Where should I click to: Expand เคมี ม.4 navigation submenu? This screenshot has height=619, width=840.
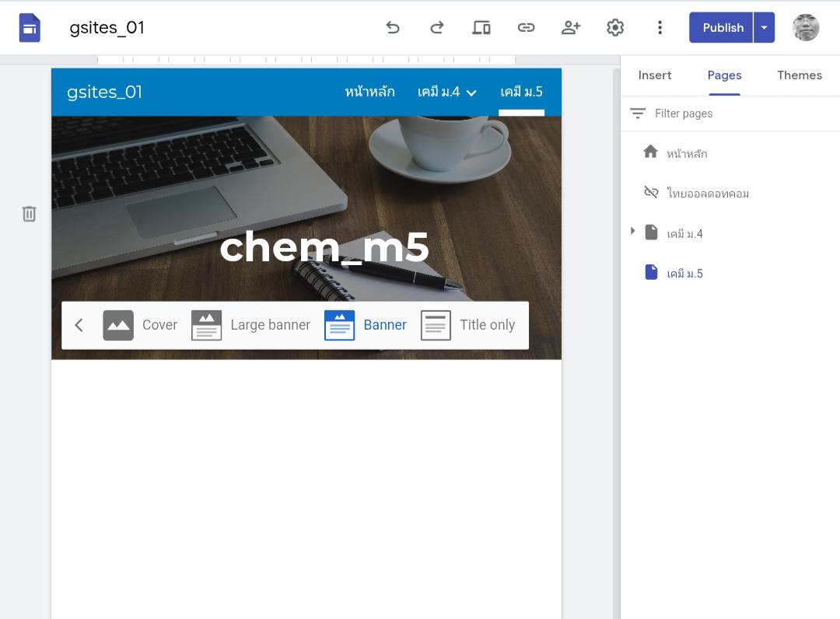click(471, 93)
